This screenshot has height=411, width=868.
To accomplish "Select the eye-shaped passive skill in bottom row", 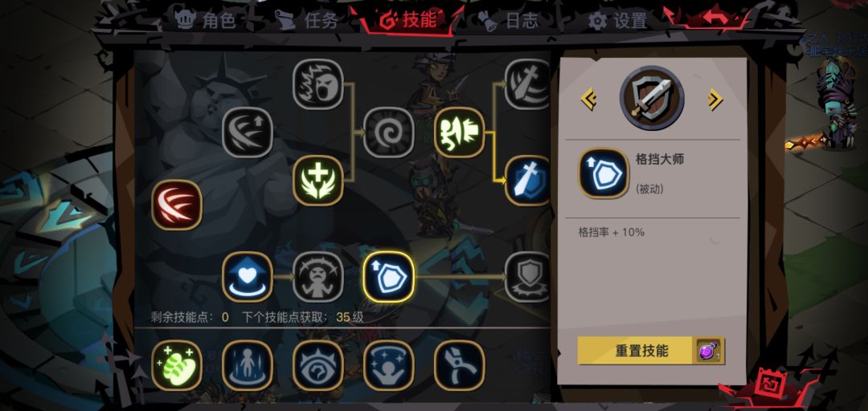I will click(318, 365).
